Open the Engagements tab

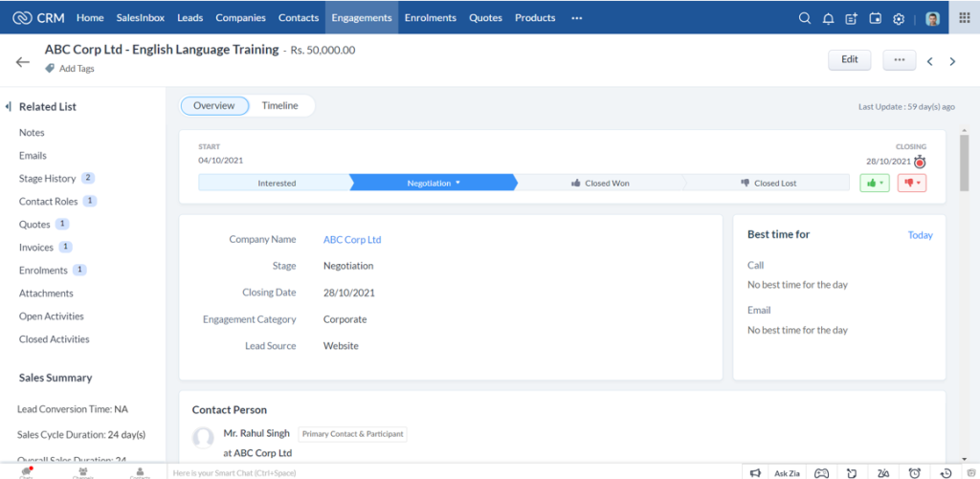pyautogui.click(x=362, y=17)
